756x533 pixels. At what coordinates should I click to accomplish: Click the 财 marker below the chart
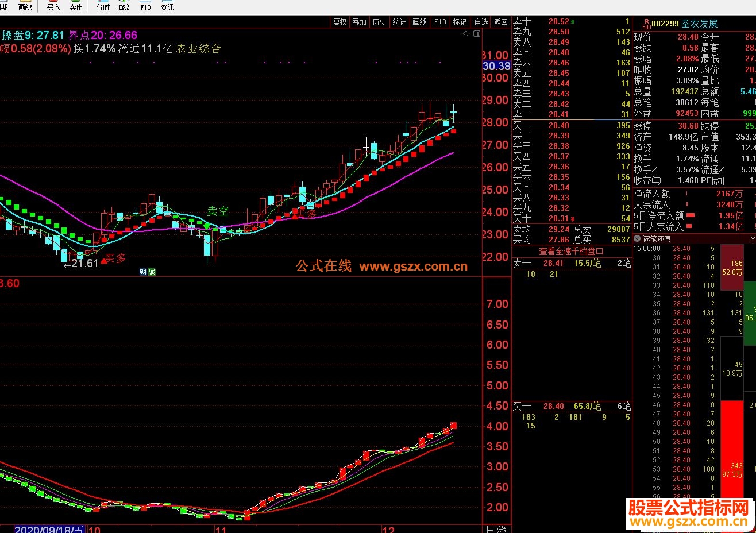click(144, 272)
